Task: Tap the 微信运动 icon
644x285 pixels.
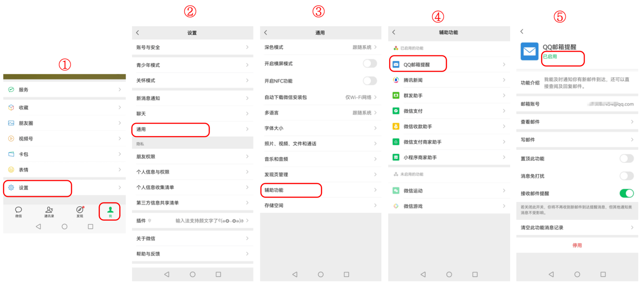Action: (x=396, y=191)
